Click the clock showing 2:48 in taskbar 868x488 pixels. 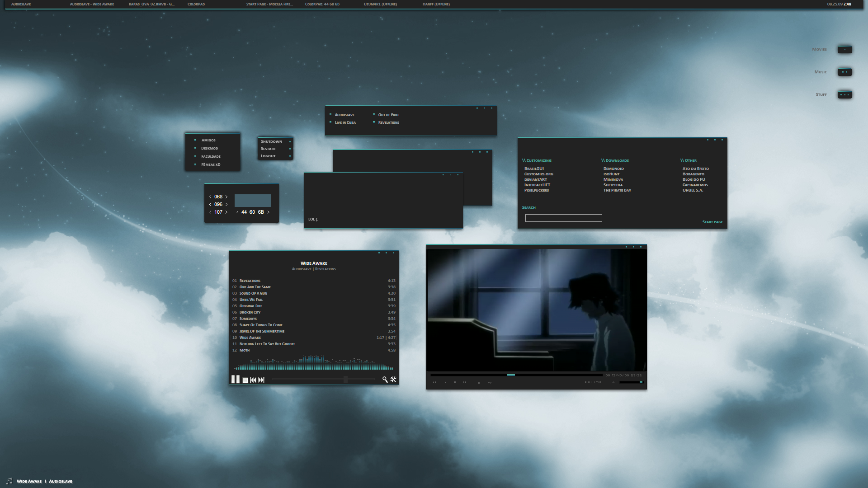848,4
